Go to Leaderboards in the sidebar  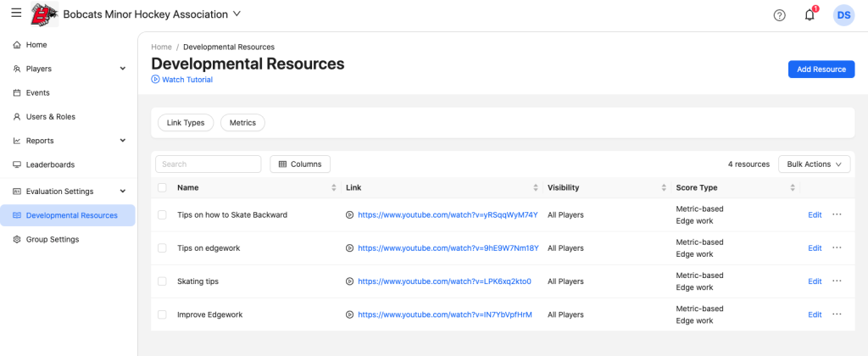[50, 164]
